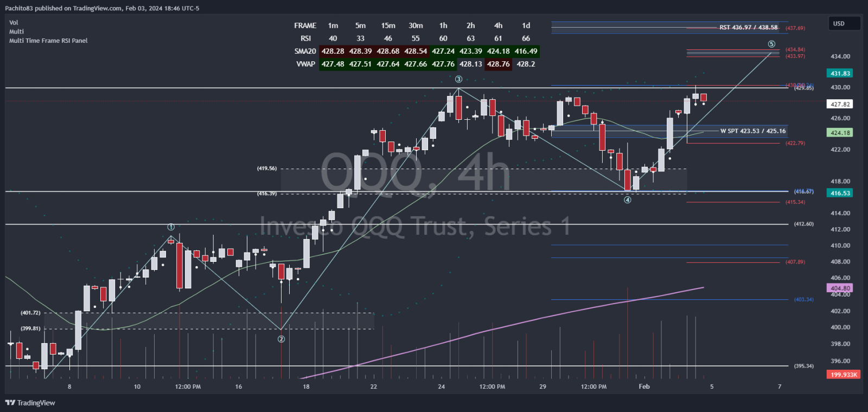Image resolution: width=868 pixels, height=412 pixels.
Task: Click the 416.53 price tag on axis
Action: tap(840, 193)
